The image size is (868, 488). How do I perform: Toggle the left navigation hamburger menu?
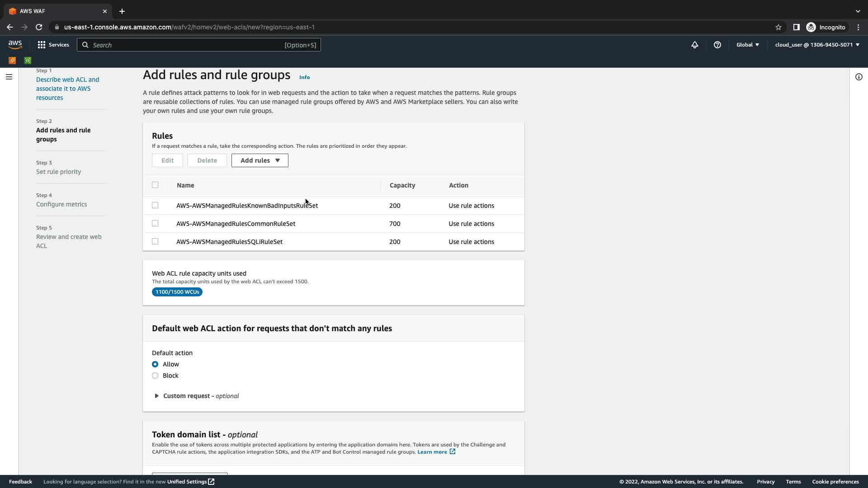[x=9, y=77]
